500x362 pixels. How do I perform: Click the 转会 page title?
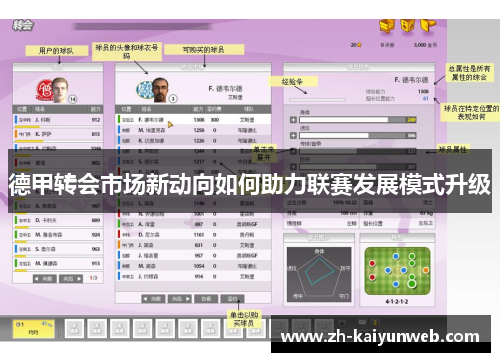[23, 25]
